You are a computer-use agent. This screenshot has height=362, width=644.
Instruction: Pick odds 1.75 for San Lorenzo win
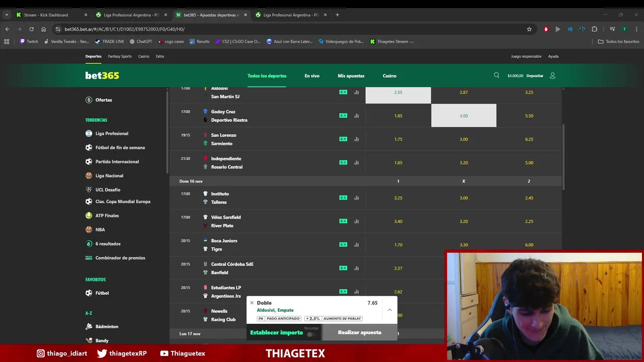pyautogui.click(x=398, y=139)
